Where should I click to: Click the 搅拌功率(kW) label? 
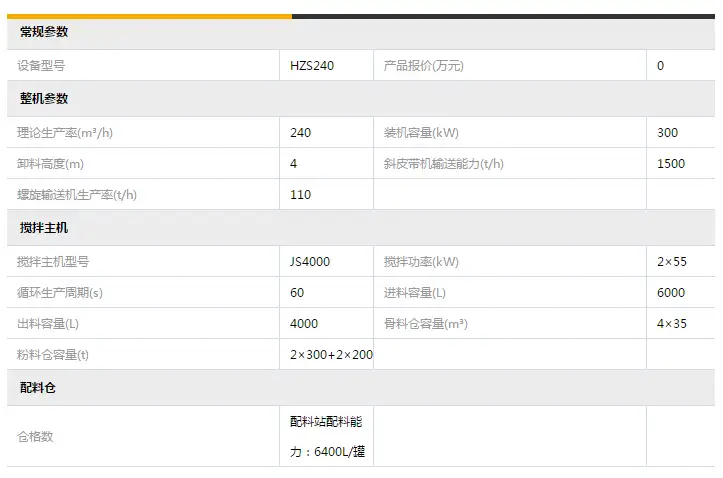click(421, 262)
